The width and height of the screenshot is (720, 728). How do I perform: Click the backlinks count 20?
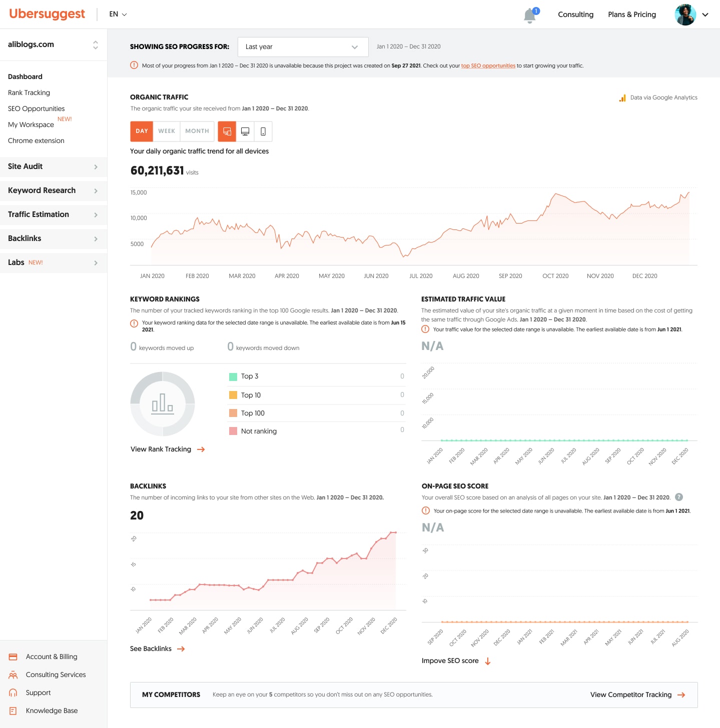pyautogui.click(x=137, y=515)
